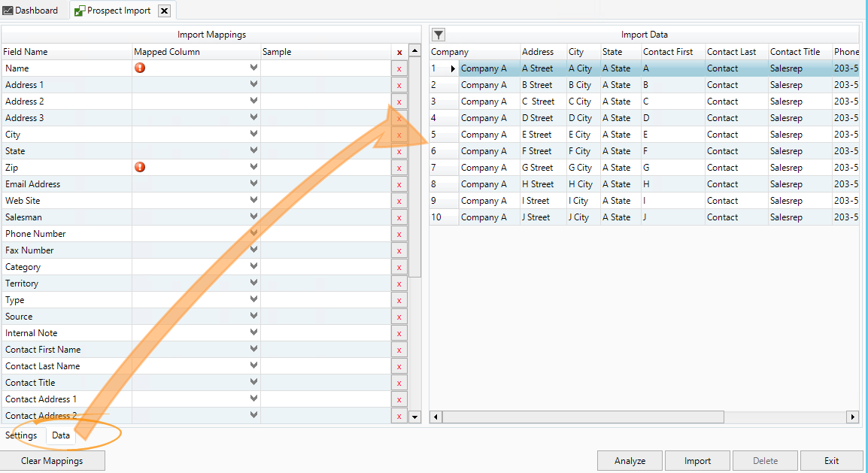Clear the Email Address mapping with red x
Screen dimensions: 868x473
[399, 184]
